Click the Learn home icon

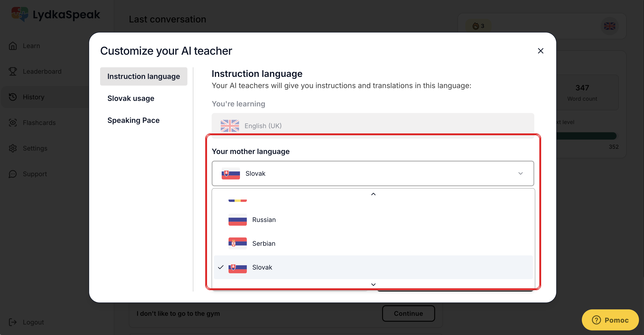point(13,46)
